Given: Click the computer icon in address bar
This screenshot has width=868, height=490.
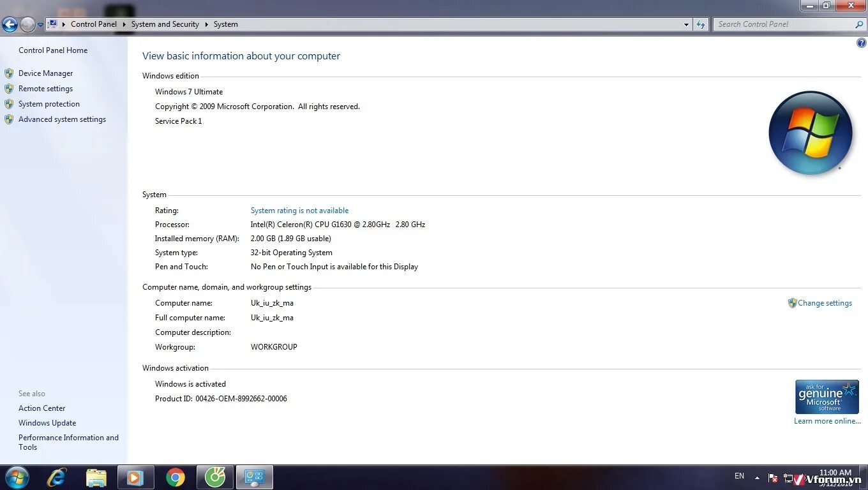Looking at the screenshot, I should point(53,24).
